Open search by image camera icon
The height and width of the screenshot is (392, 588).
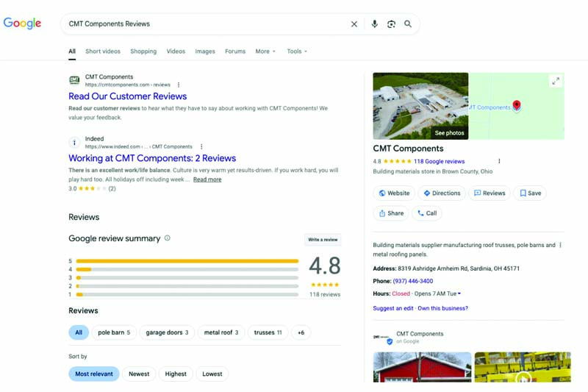[x=391, y=24]
